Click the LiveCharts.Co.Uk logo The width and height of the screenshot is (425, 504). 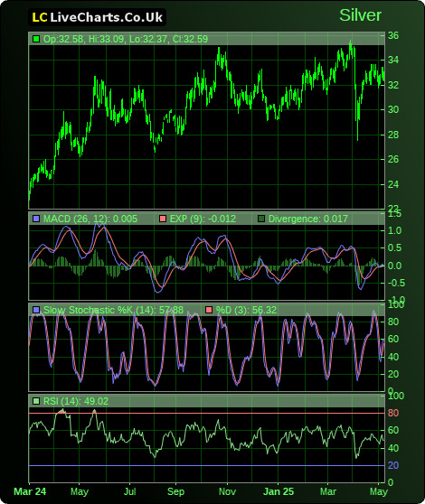pyautogui.click(x=97, y=17)
